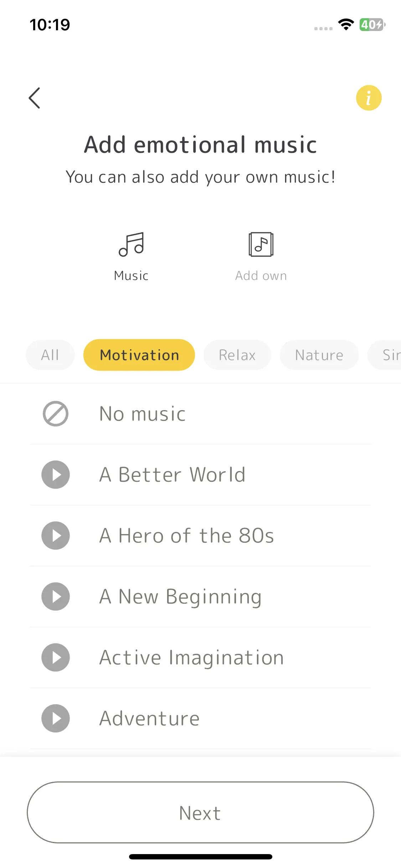Choose the No music circle icon
The height and width of the screenshot is (868, 401).
coord(56,414)
